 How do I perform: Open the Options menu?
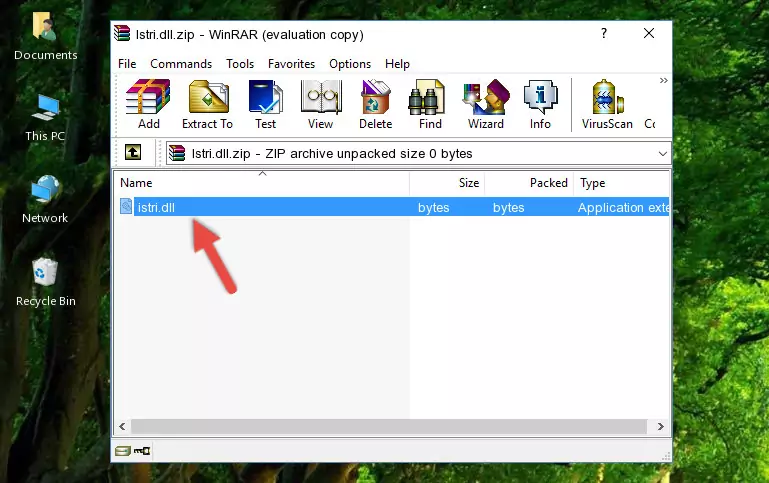tap(350, 64)
